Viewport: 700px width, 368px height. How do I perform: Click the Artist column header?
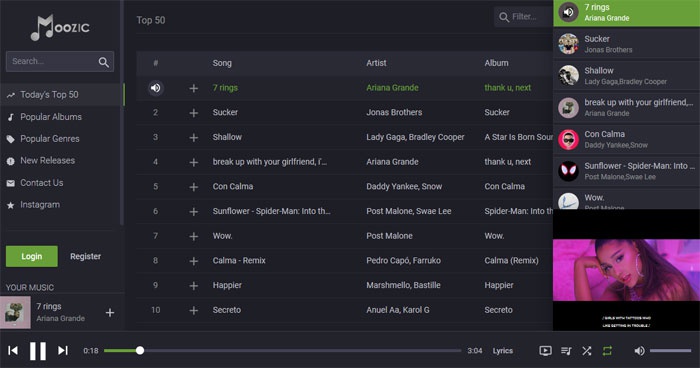click(x=376, y=63)
